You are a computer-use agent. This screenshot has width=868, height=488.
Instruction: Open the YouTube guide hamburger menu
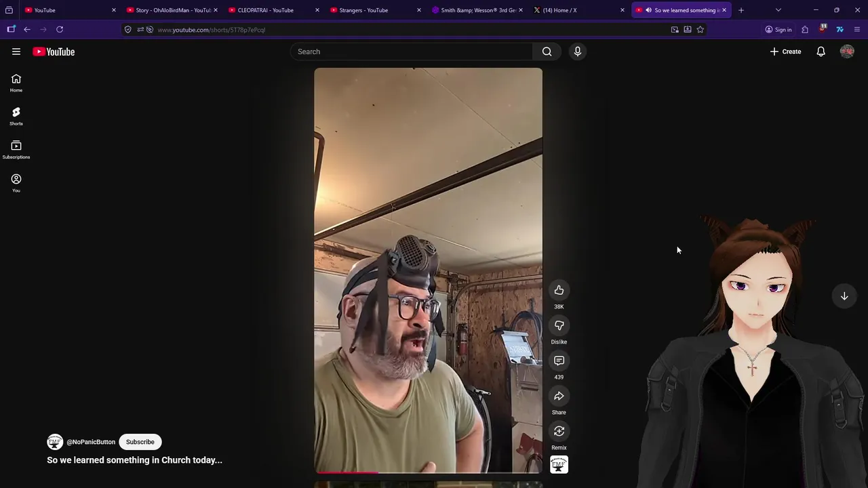pos(16,52)
